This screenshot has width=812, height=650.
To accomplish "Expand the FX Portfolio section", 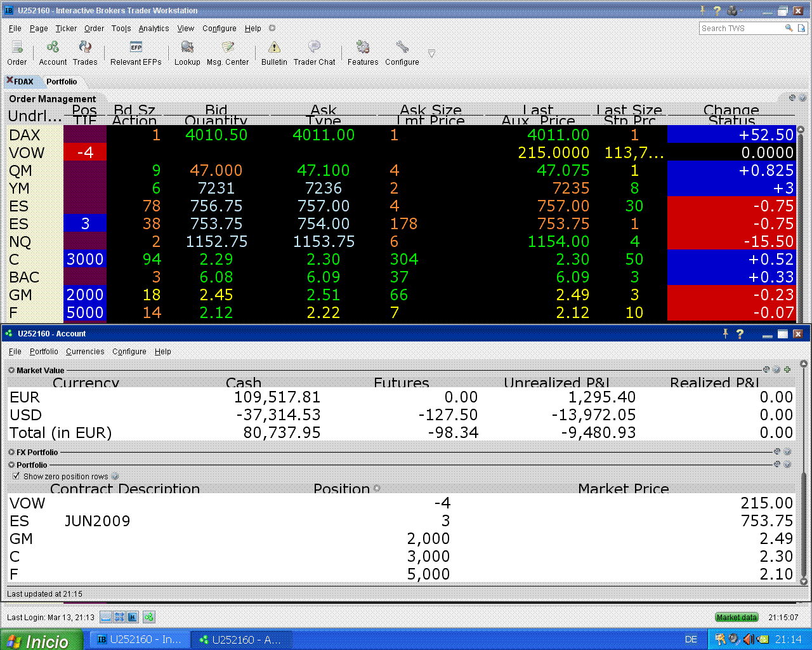I will point(11,452).
